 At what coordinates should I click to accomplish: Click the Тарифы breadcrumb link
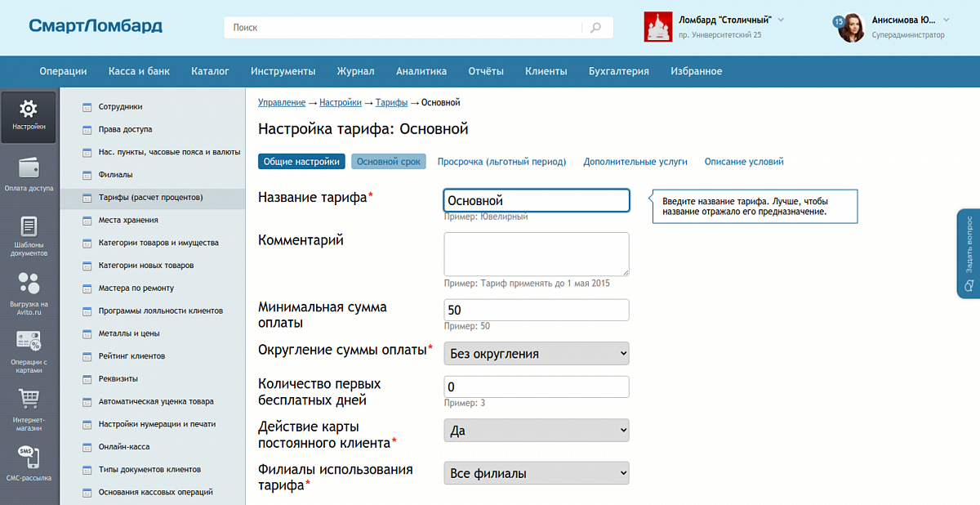391,103
